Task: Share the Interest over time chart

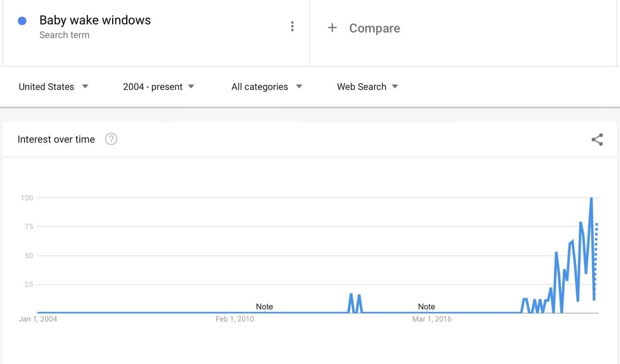Action: click(597, 140)
